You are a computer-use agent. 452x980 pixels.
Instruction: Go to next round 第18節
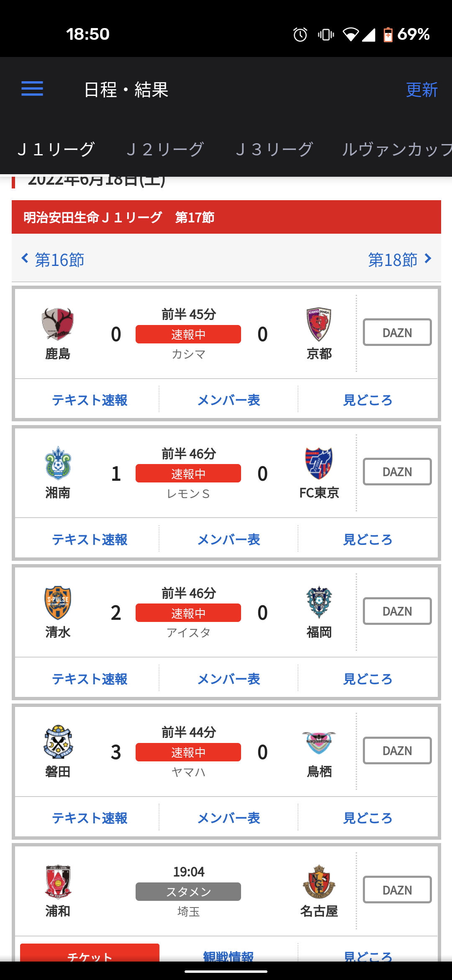(400, 260)
